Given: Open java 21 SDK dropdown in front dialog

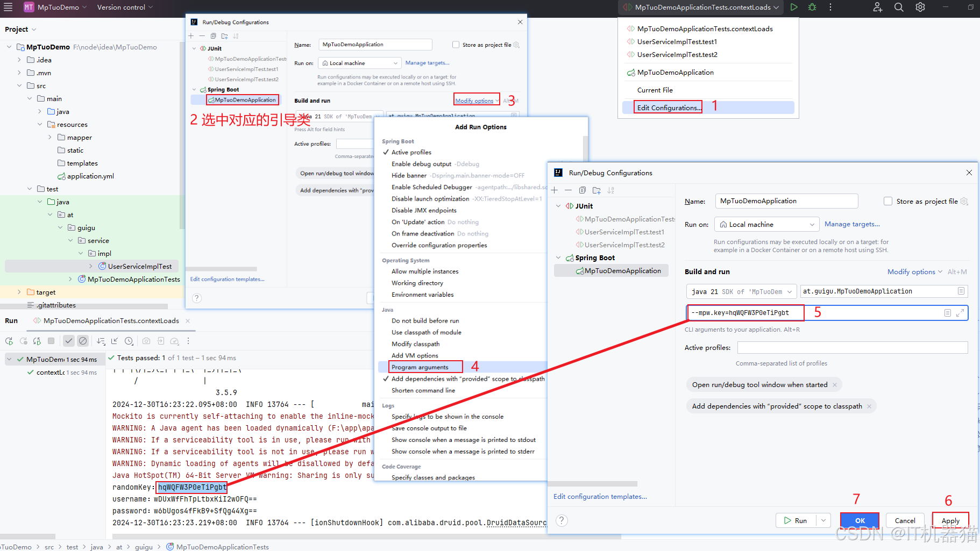Looking at the screenshot, I should 741,291.
